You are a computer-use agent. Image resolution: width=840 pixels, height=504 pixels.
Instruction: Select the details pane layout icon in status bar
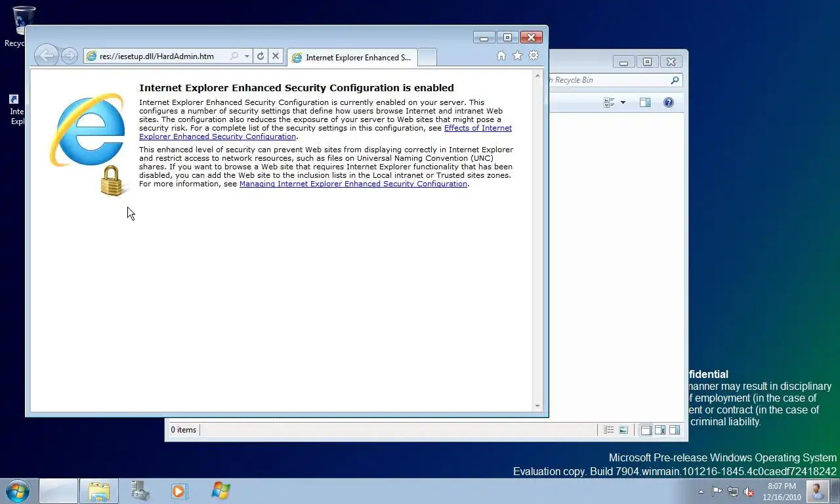(660, 430)
